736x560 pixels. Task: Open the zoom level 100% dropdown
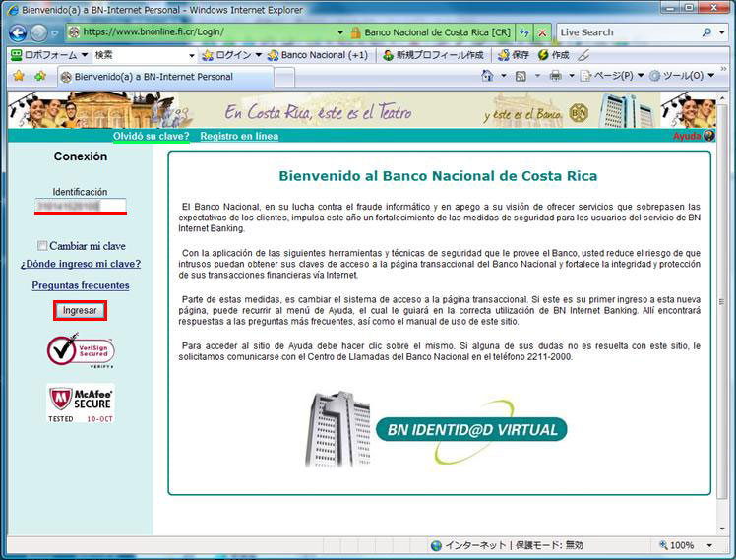691,545
